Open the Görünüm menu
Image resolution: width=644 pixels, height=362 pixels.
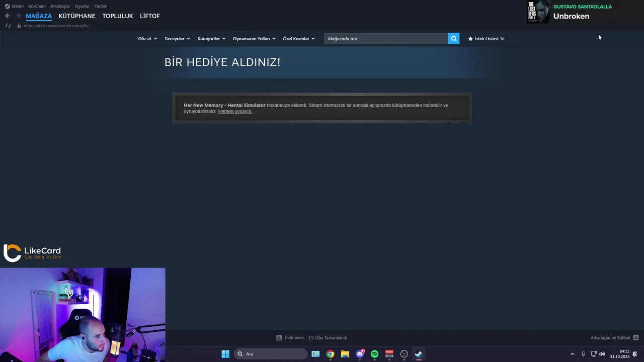37,7
